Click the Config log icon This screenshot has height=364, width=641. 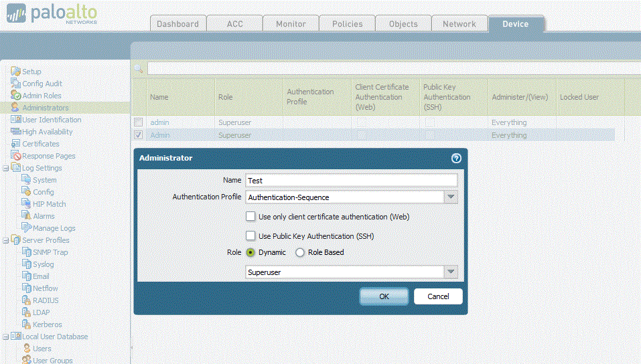point(26,191)
